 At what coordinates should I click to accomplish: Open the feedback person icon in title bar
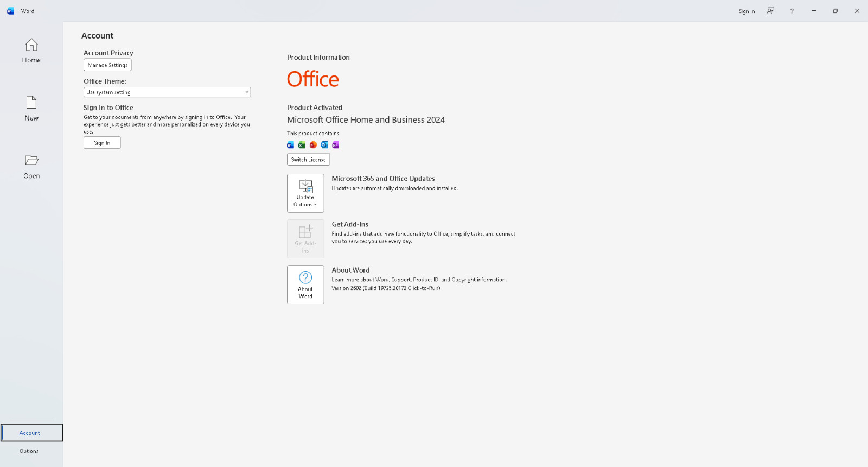(x=770, y=11)
